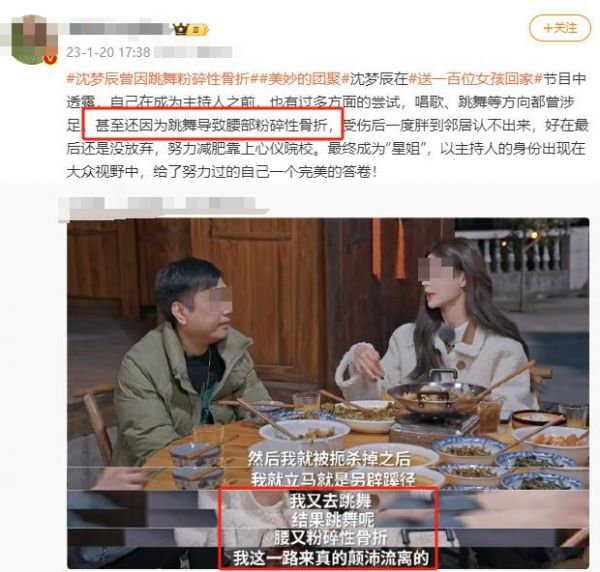This screenshot has height=572, width=600.
Task: Follow the user with +关注 button
Action: pos(560,28)
